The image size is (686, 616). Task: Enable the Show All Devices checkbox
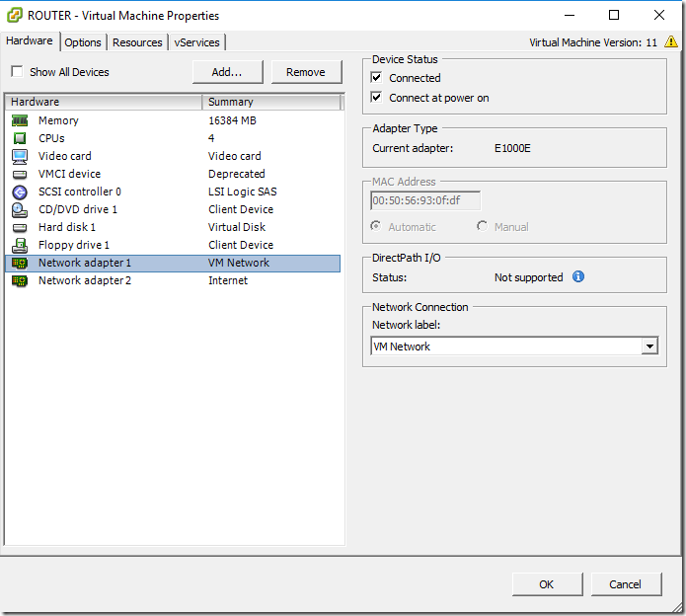coord(17,71)
